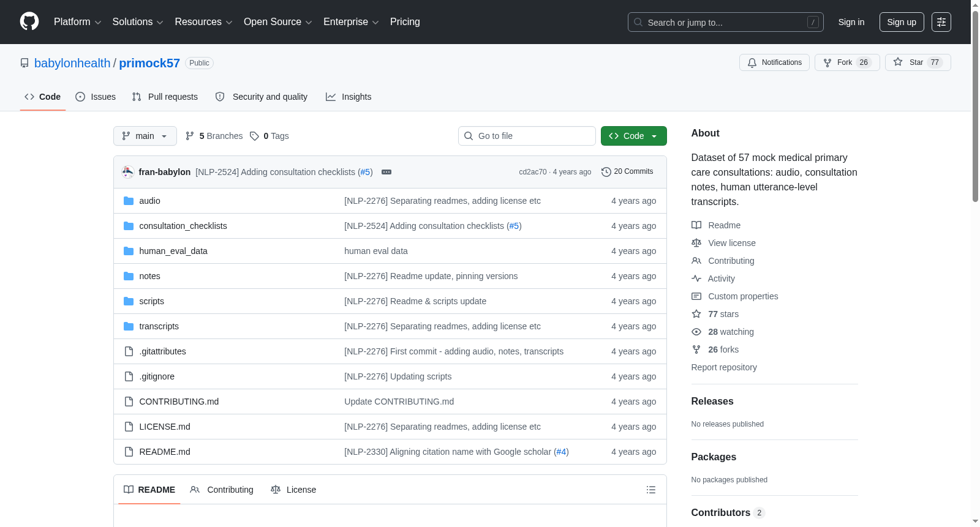Open the main branch selector dropdown
Image resolution: width=980 pixels, height=527 pixels.
pos(145,136)
